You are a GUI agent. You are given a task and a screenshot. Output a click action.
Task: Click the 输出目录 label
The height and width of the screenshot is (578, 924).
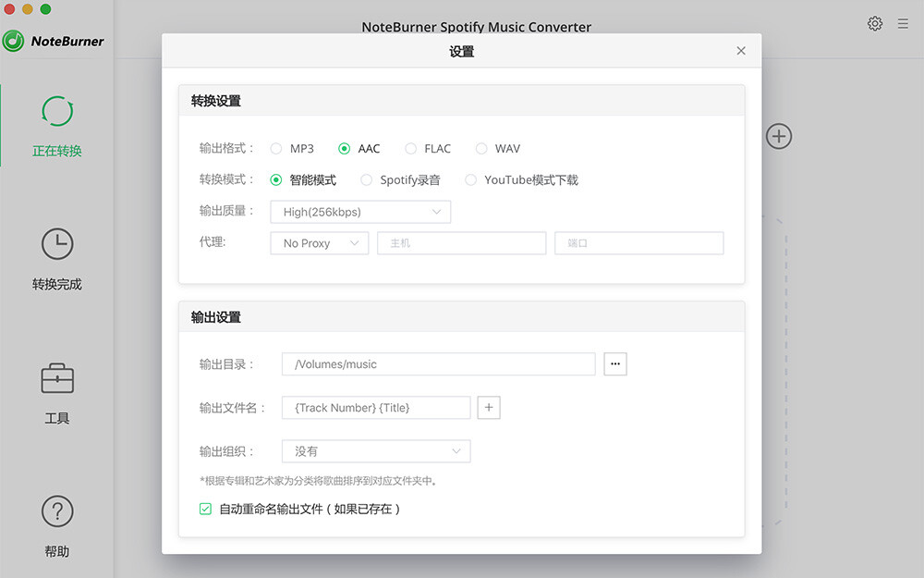[226, 363]
